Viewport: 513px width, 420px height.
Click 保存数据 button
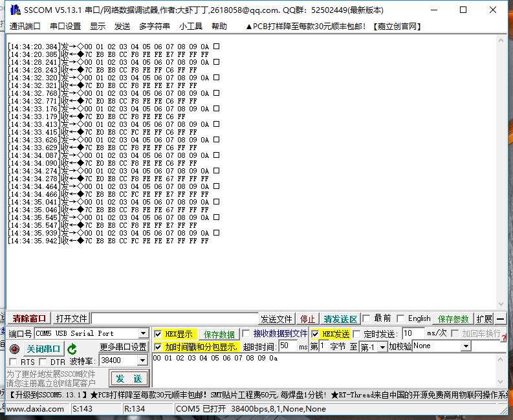[219, 334]
